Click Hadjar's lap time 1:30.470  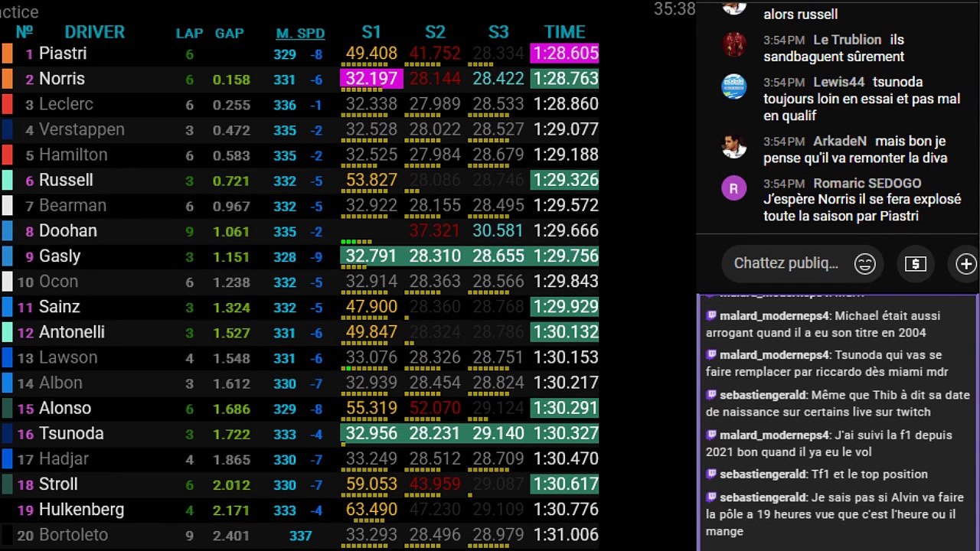[566, 458]
